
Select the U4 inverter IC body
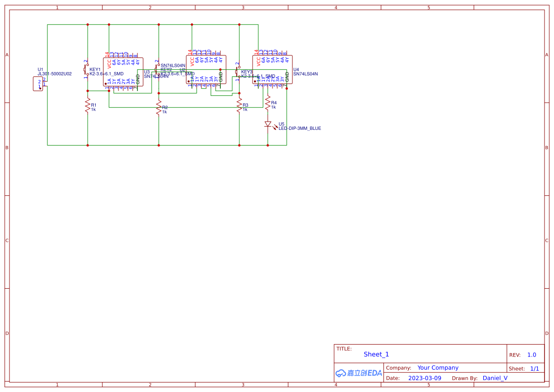tap(272, 70)
